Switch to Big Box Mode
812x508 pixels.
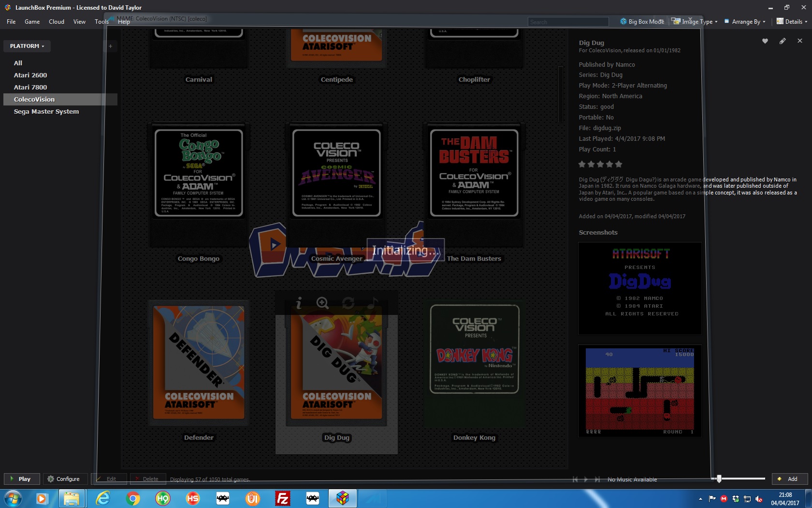[x=642, y=21]
